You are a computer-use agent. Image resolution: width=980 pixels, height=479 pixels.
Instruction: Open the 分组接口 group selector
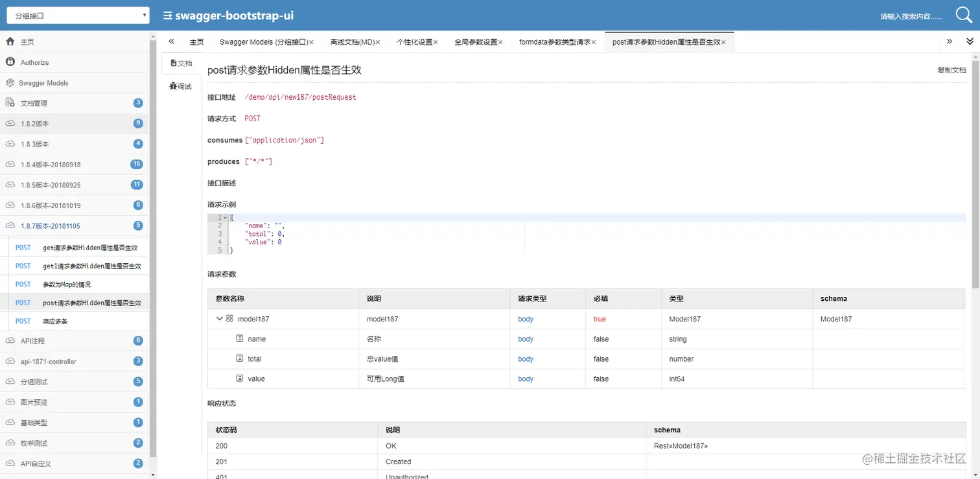[x=78, y=16]
